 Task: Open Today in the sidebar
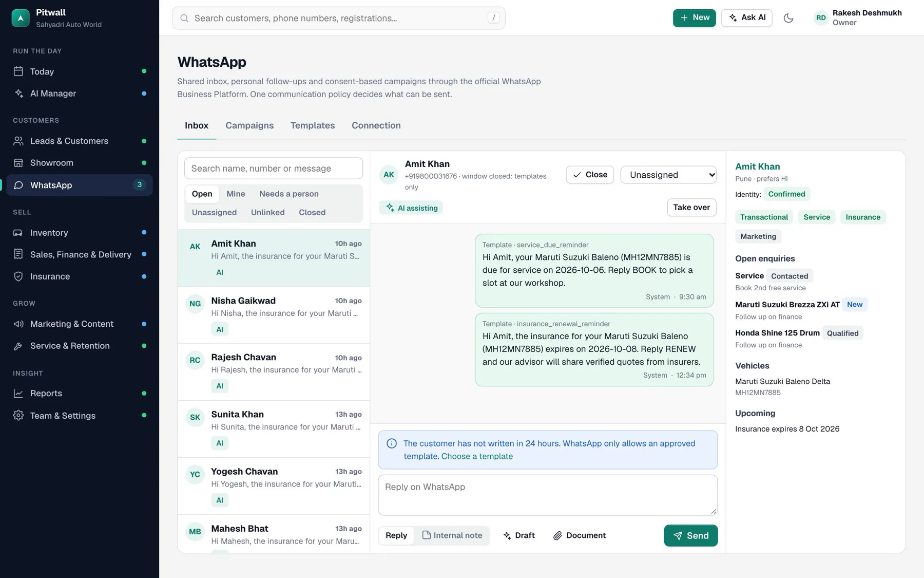[80, 71]
